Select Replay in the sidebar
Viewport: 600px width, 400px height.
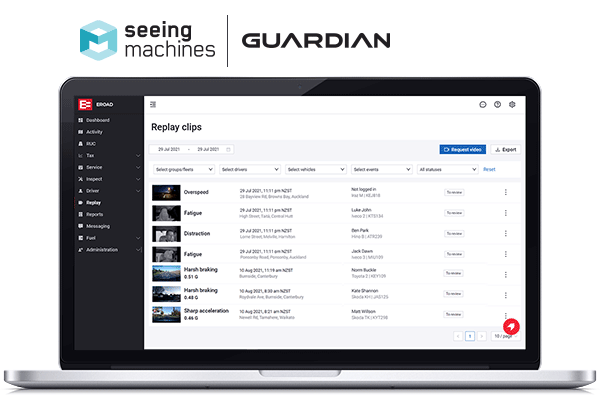pos(93,202)
